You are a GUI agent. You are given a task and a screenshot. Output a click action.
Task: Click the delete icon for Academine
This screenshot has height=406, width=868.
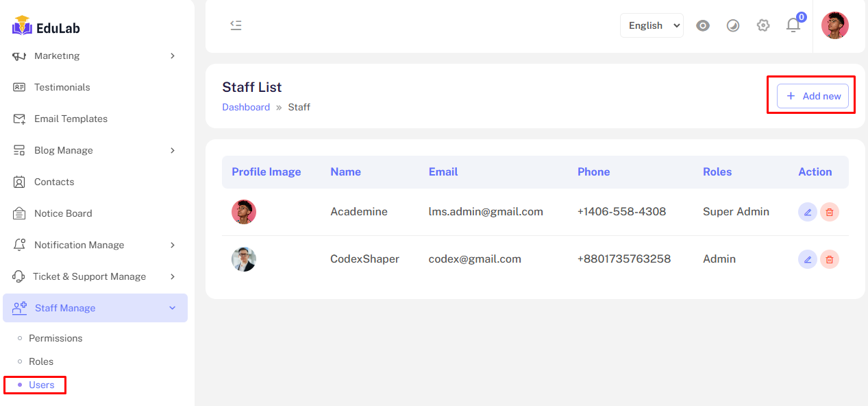point(830,212)
